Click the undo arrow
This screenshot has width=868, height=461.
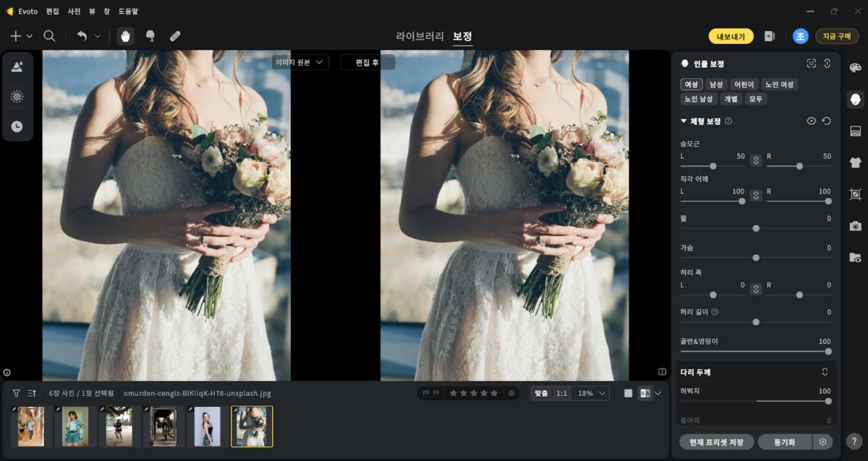[x=82, y=36]
